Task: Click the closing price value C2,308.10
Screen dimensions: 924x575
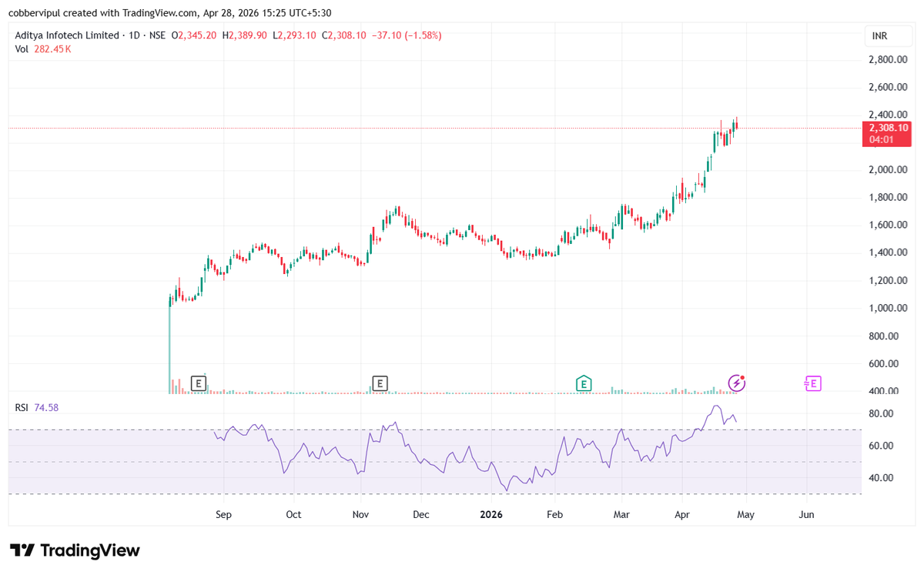Action: [x=346, y=35]
